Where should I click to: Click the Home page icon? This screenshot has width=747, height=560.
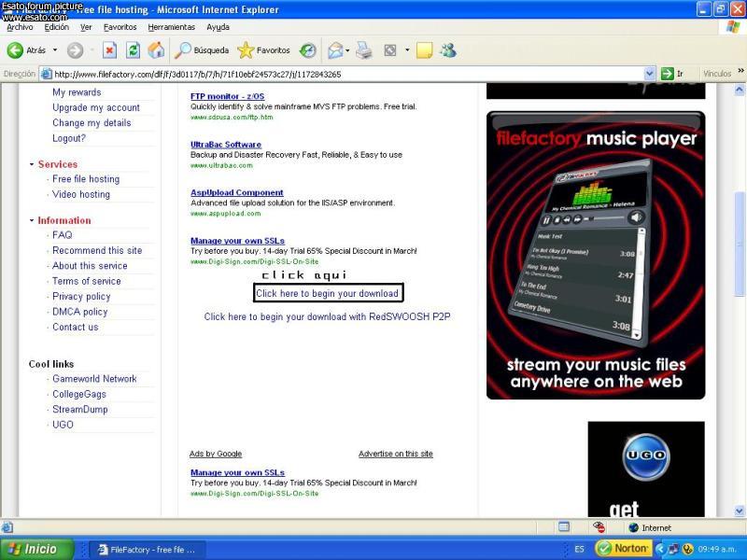[x=156, y=50]
